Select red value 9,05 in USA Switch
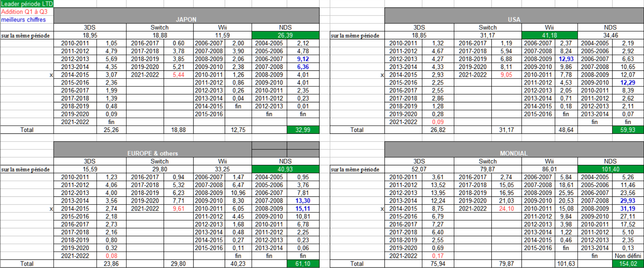 [506, 75]
